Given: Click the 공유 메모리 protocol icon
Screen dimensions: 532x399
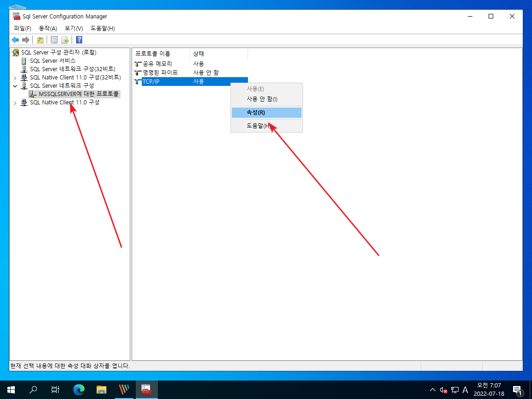Looking at the screenshot, I should click(138, 64).
